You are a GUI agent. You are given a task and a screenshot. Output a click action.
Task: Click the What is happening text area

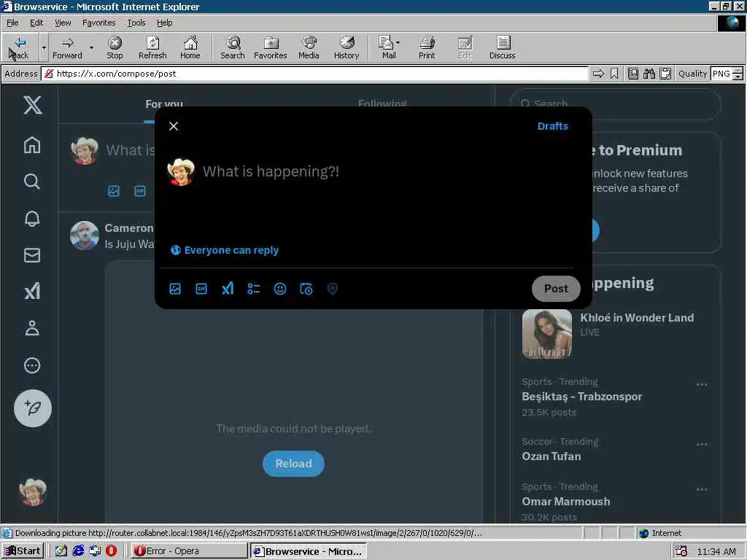pyautogui.click(x=271, y=171)
